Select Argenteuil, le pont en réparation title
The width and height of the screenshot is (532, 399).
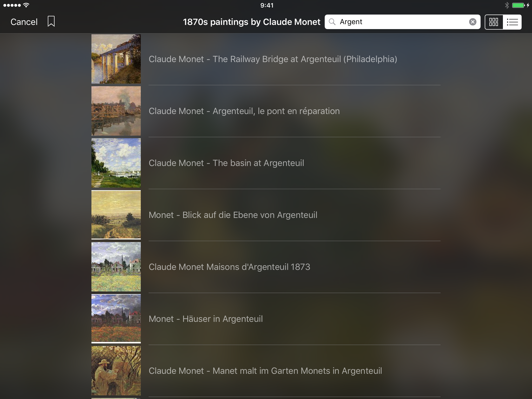[244, 111]
